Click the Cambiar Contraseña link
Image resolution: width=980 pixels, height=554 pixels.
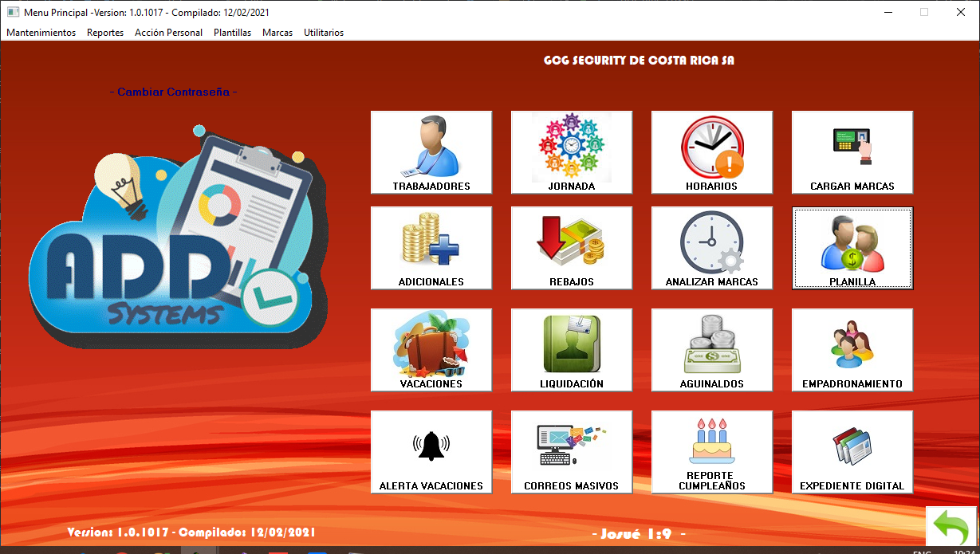(x=173, y=92)
